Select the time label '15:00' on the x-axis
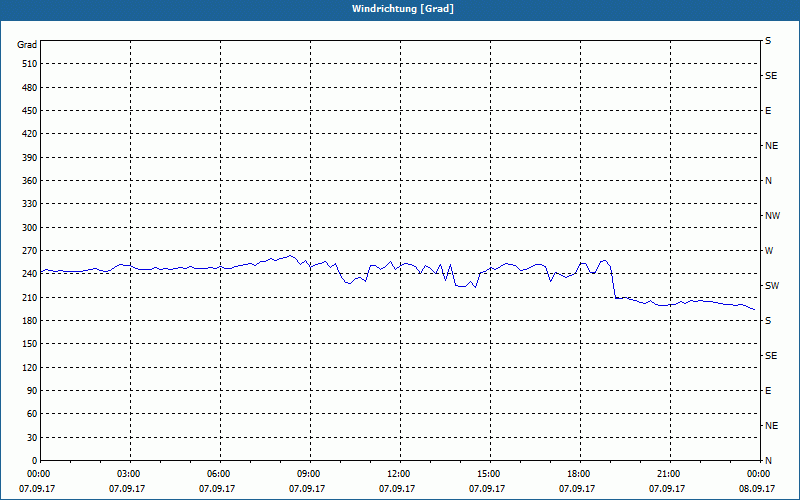Image resolution: width=800 pixels, height=500 pixels. 488,474
